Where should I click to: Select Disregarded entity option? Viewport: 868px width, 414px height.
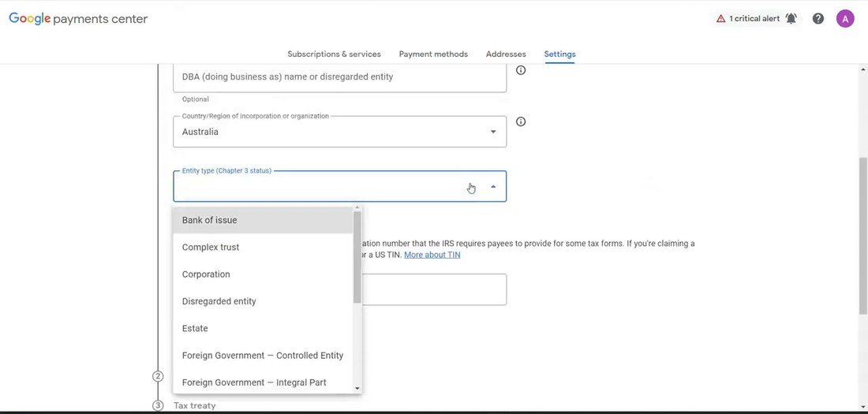pos(263,302)
